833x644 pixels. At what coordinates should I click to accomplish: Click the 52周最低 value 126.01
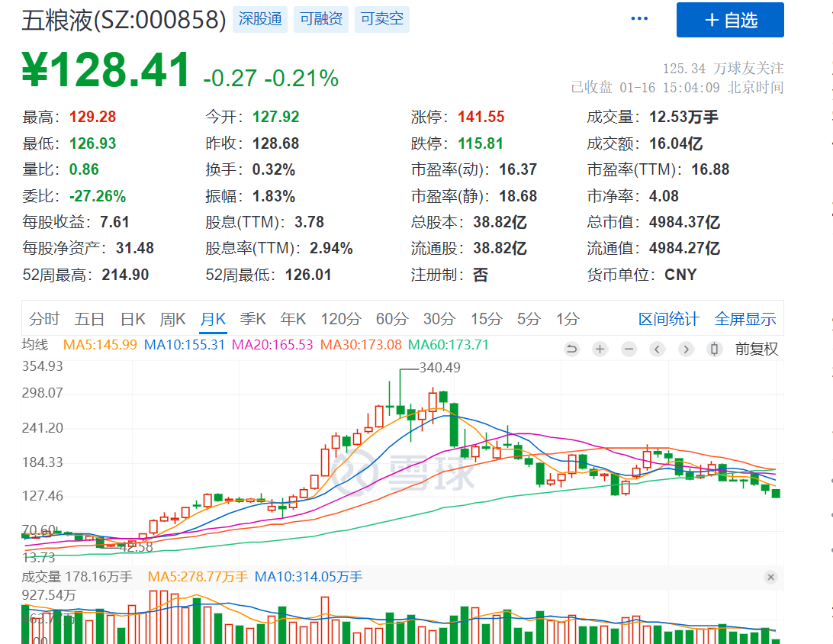tap(308, 275)
